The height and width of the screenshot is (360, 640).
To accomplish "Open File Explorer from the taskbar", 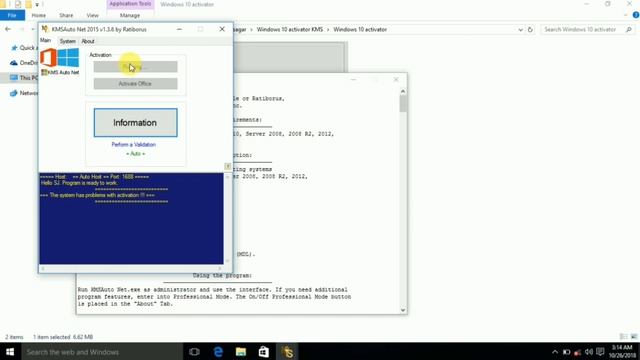I will point(241,351).
